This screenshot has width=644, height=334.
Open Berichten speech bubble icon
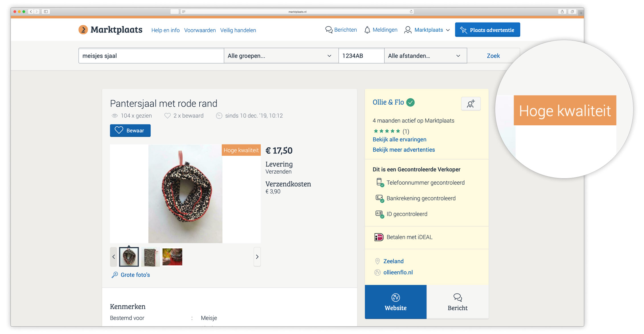click(x=329, y=30)
